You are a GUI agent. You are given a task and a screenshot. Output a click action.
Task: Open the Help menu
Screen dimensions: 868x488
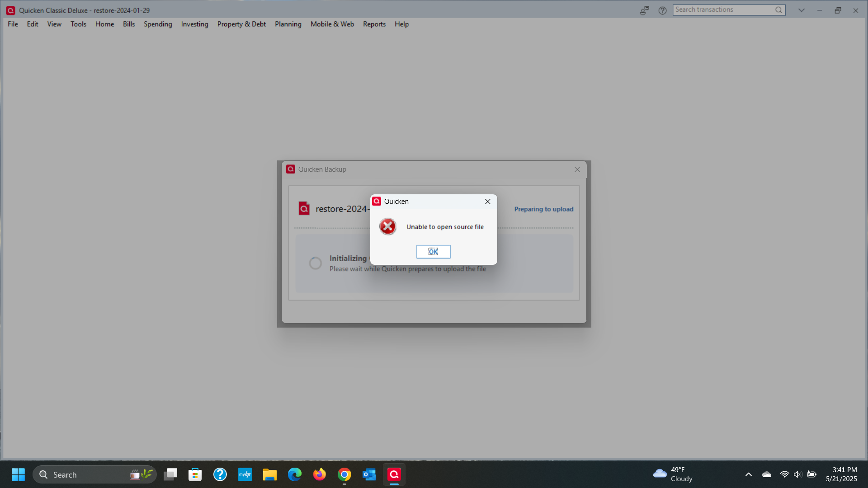401,24
